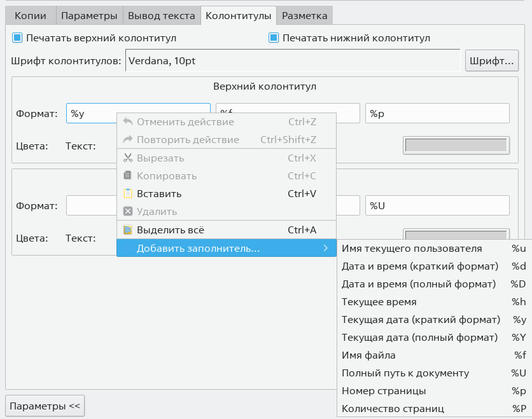The image size is (532, 419).
Task: Click the Undo arrow icon in context menu
Action: 127,122
